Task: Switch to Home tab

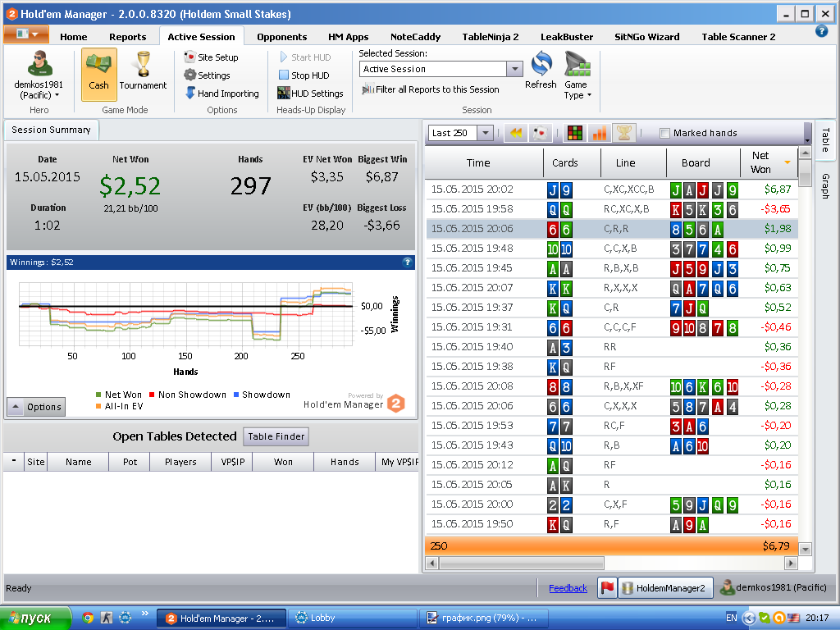Action: coord(73,36)
